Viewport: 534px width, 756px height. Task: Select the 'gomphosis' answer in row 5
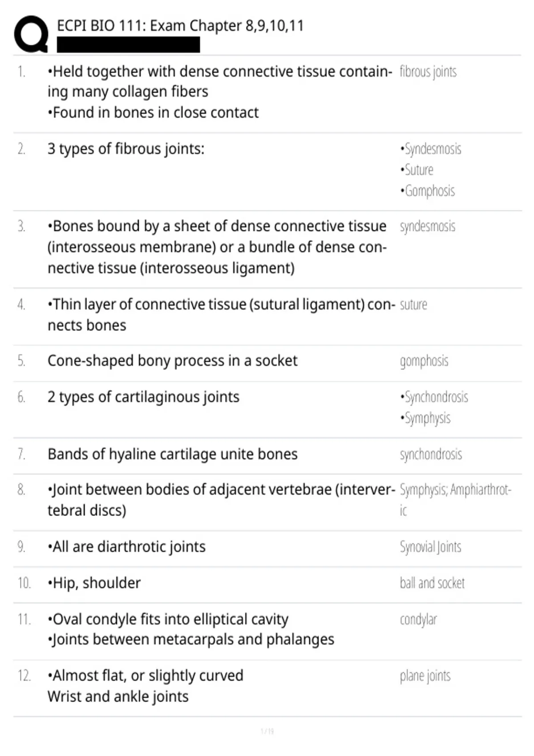(x=424, y=361)
